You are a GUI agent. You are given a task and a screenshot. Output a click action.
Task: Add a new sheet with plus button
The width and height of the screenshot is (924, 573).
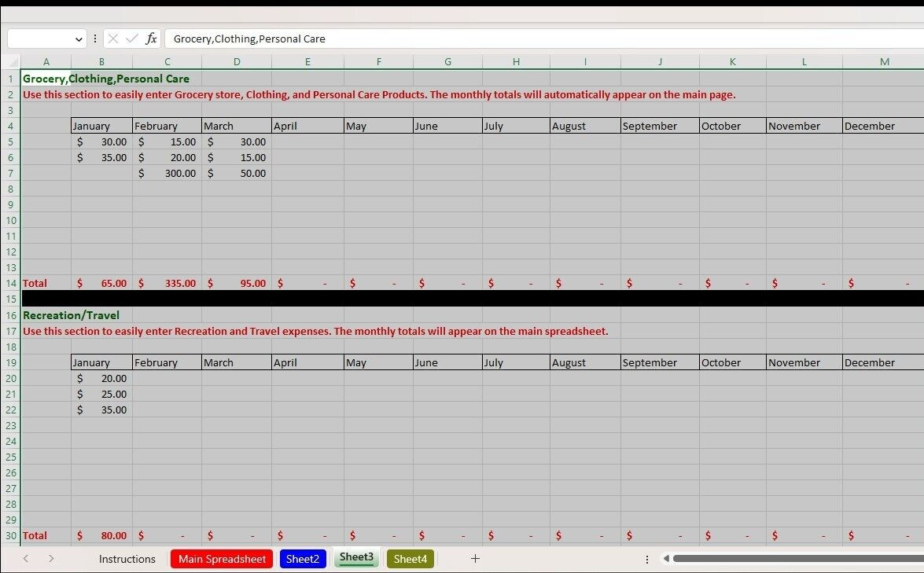pos(475,558)
